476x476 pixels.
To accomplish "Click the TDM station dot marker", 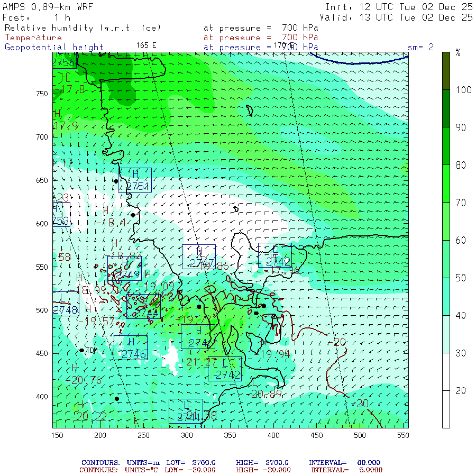I will (82, 350).
